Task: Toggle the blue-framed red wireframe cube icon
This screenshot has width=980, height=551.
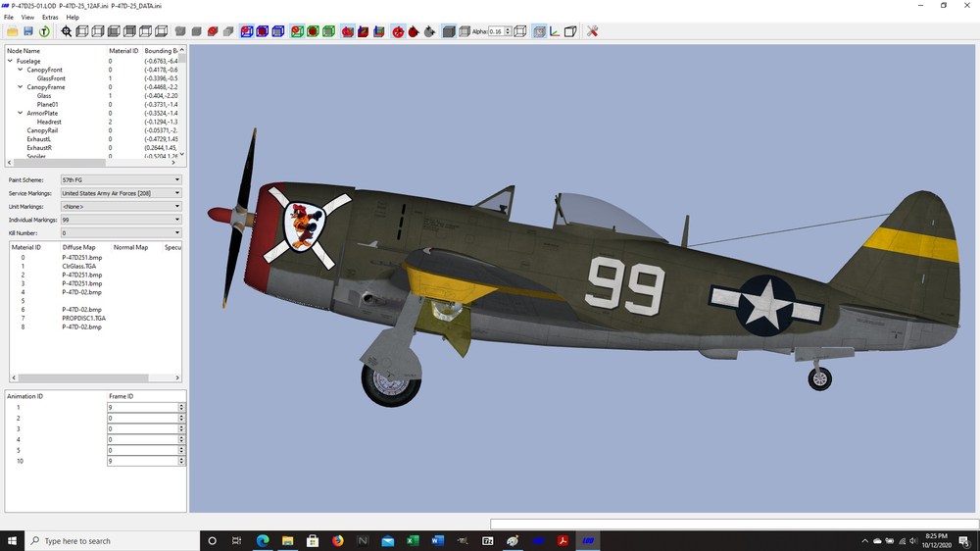Action: pyautogui.click(x=247, y=31)
